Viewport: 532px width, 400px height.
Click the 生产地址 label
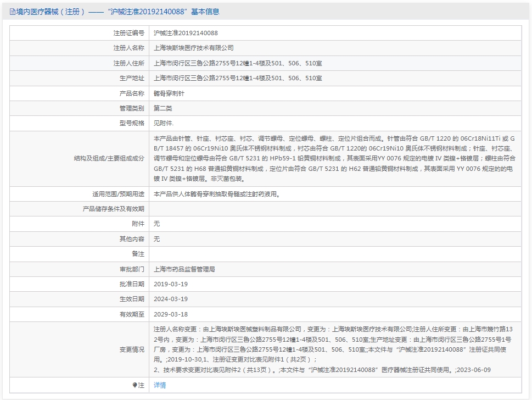coord(132,78)
